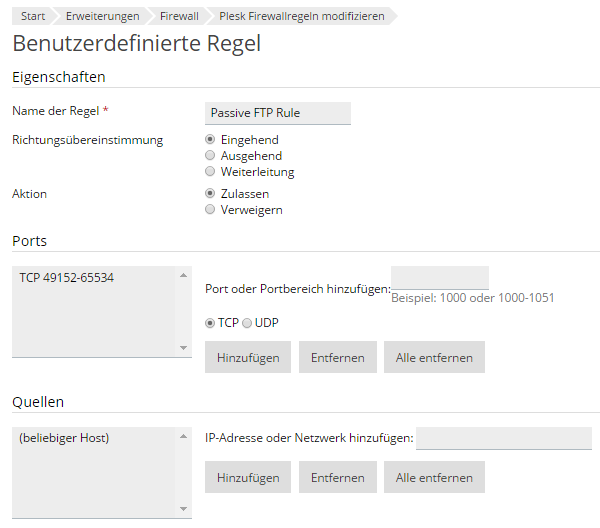Viewport: 600px width, 528px height.
Task: Focus the IP-Adresse oder Netzwerk input field
Action: click(504, 438)
